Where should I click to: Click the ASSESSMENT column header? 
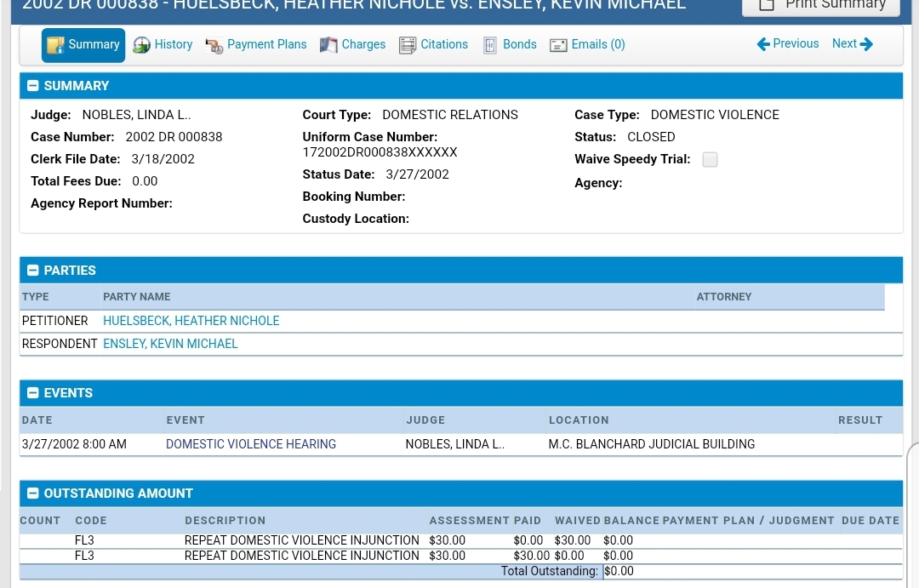click(469, 520)
